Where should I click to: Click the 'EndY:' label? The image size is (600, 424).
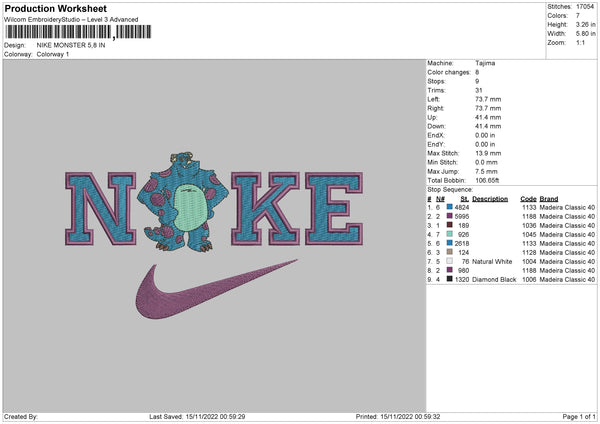437,144
